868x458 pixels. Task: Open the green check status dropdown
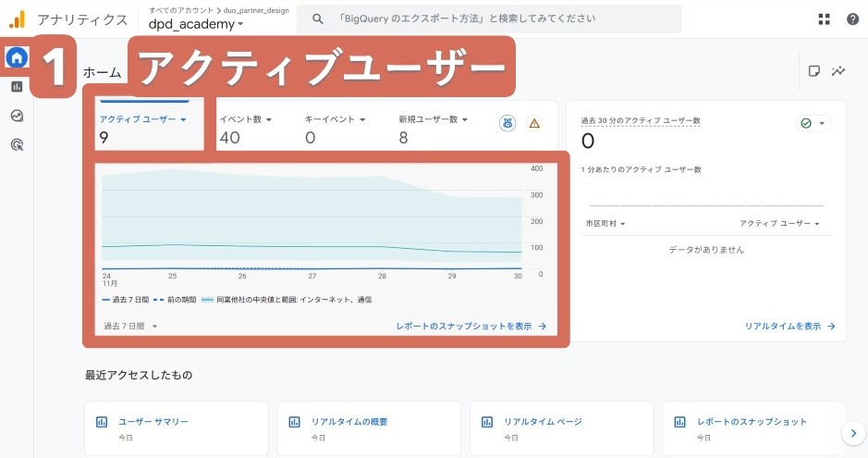coord(813,123)
